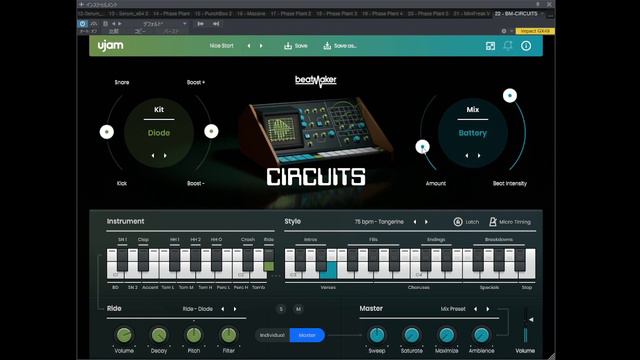Click the Latch icon

click(458, 222)
